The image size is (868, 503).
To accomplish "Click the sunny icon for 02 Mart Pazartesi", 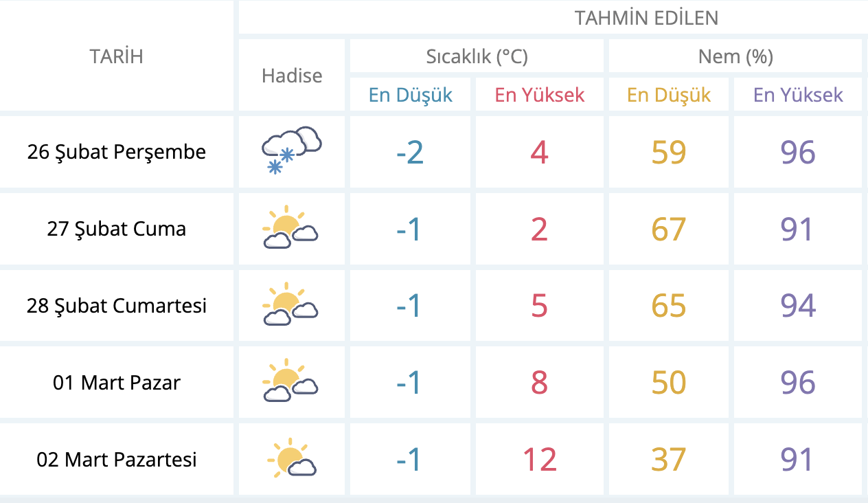I will (x=291, y=458).
